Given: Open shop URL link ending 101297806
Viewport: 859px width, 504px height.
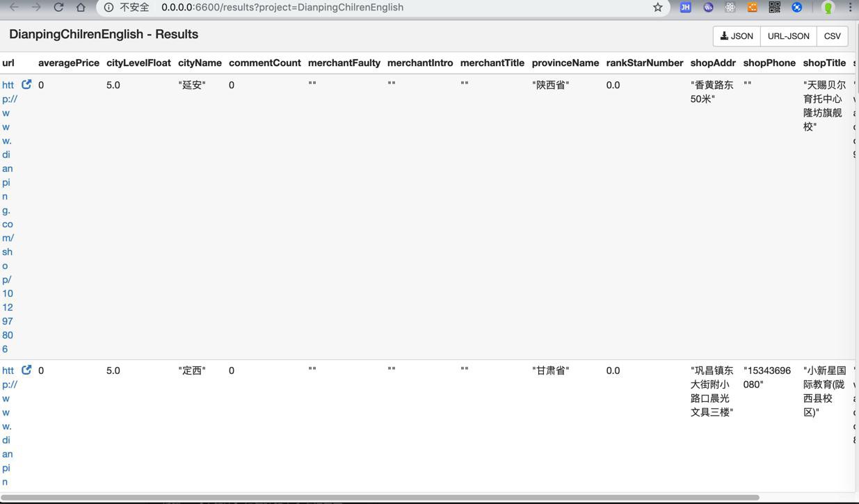Looking at the screenshot, I should tap(8, 217).
